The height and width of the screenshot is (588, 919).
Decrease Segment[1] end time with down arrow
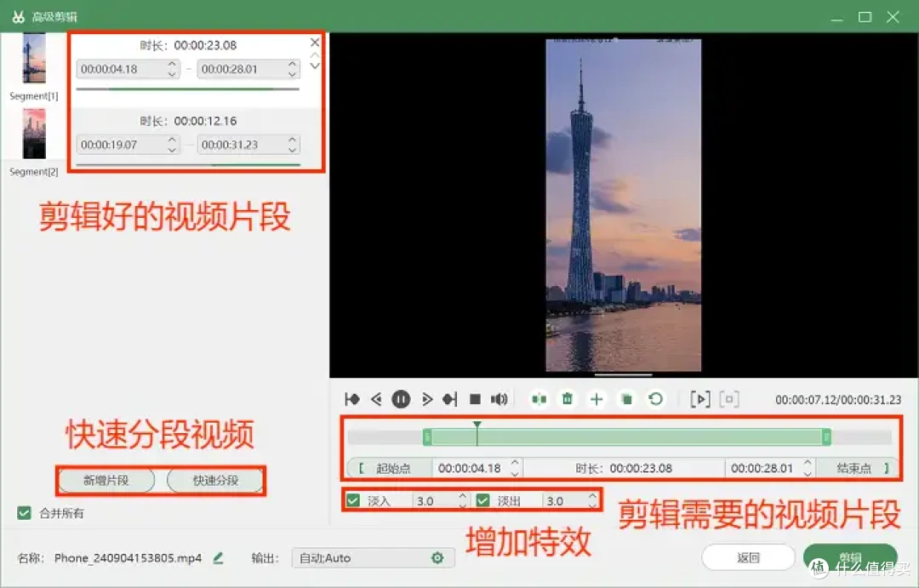pos(293,74)
